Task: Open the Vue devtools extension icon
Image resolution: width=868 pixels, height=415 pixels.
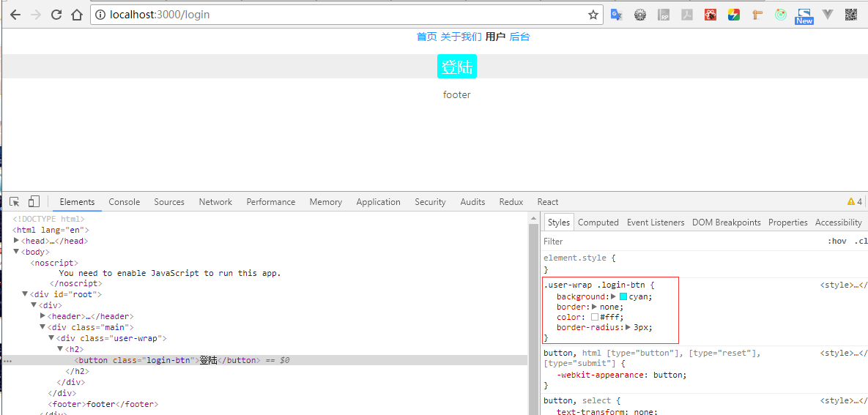Action: (x=828, y=15)
